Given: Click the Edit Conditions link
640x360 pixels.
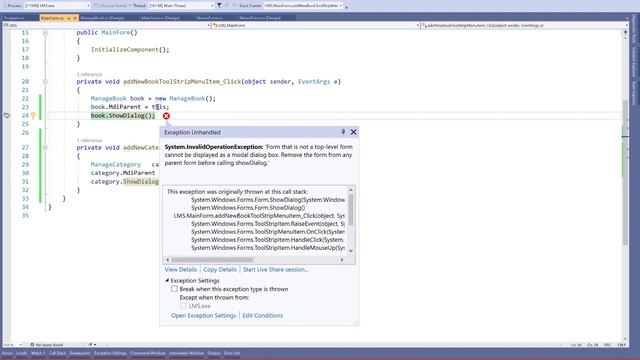Looking at the screenshot, I should point(262,316).
